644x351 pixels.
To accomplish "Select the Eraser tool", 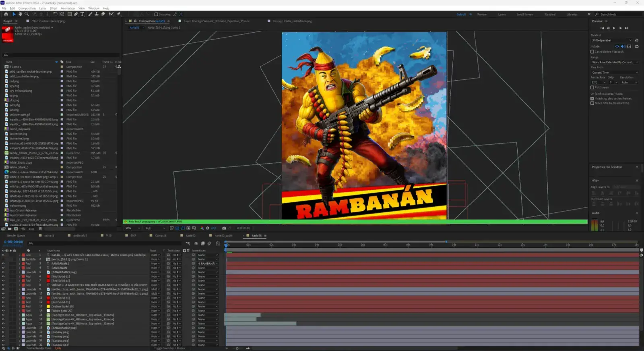I will pos(103,14).
